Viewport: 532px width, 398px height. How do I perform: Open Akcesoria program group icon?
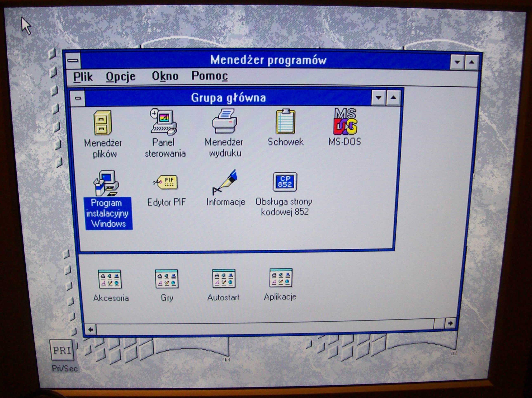pos(110,279)
